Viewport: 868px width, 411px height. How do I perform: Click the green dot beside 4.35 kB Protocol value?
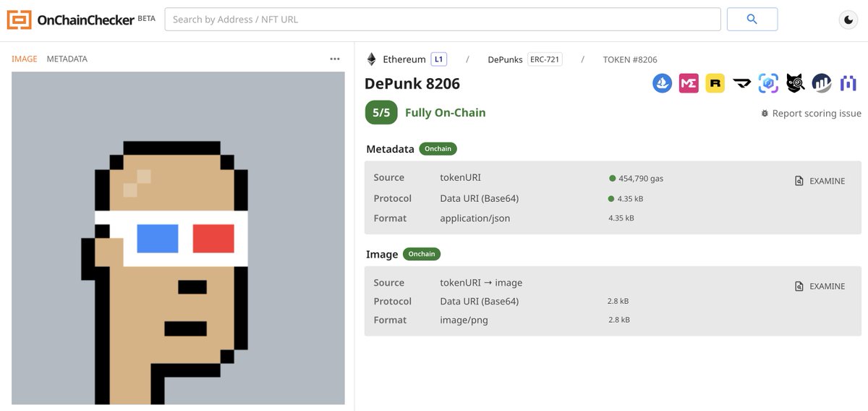tap(611, 199)
